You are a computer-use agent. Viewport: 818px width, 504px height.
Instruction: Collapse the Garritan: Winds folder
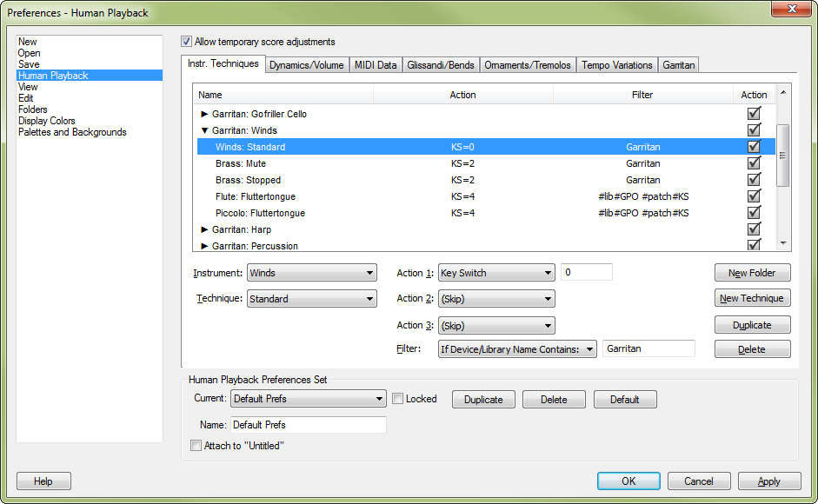204,130
